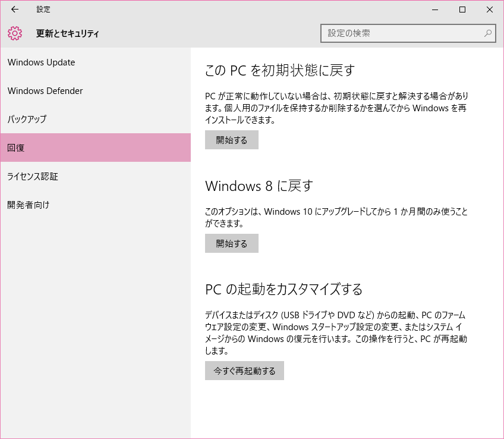This screenshot has height=439, width=504.
Task: Open ライセンス認証 section
Action: 96,176
